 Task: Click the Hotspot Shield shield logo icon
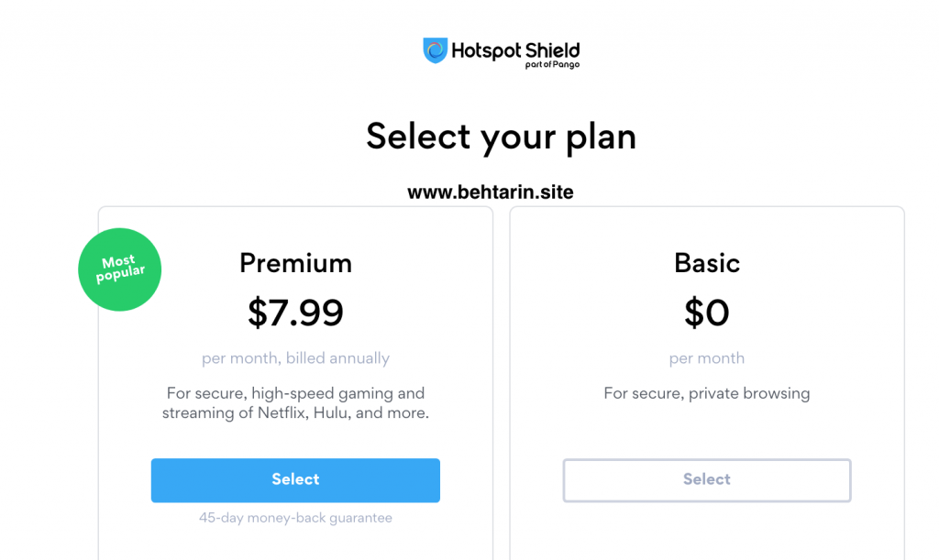tap(435, 50)
